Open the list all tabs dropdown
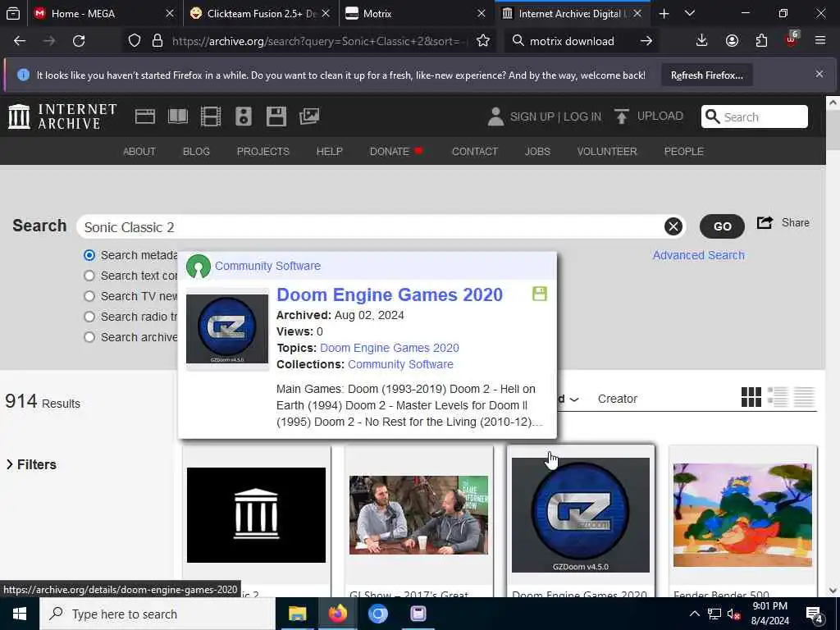Image resolution: width=840 pixels, height=630 pixels. coord(690,13)
